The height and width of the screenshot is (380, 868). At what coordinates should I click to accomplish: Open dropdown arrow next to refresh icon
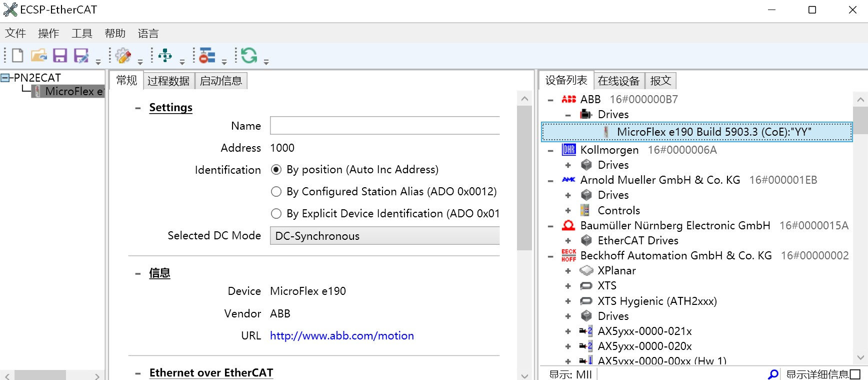coord(266,62)
